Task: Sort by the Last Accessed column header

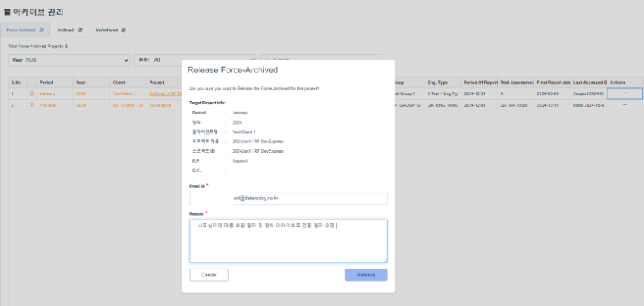Action: (589, 83)
